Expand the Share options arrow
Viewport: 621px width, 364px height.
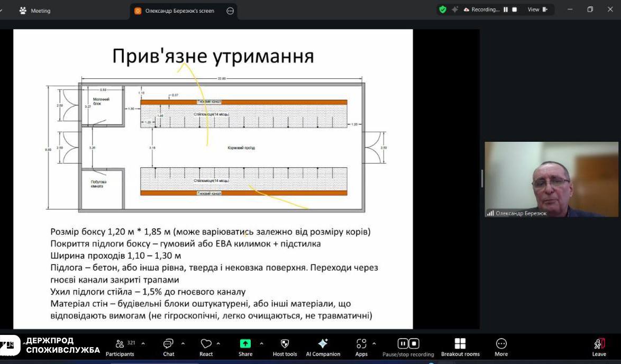(261, 343)
